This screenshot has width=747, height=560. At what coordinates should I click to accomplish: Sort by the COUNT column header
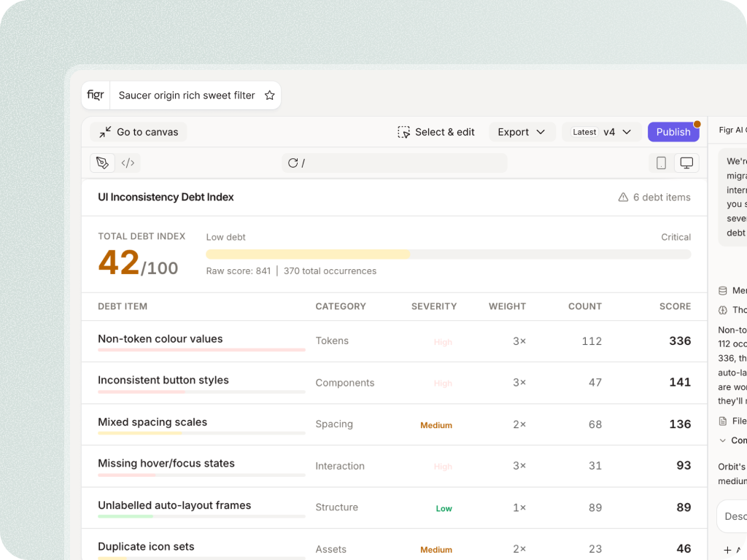point(585,306)
